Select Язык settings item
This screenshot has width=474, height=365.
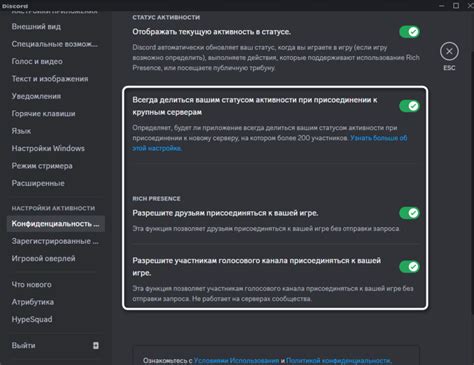[x=56, y=131]
